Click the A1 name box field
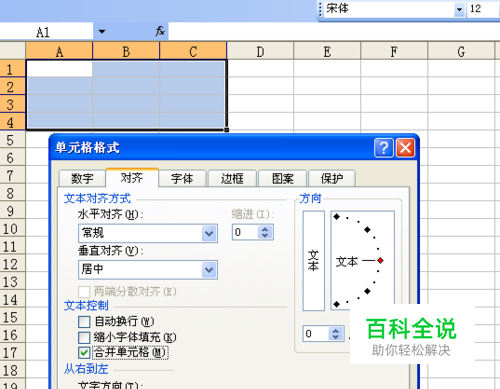This screenshot has height=389, width=500. coord(46,32)
